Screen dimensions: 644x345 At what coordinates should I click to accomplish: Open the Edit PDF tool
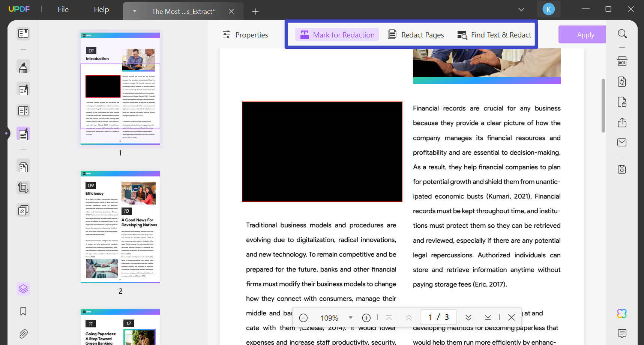pos(23,89)
